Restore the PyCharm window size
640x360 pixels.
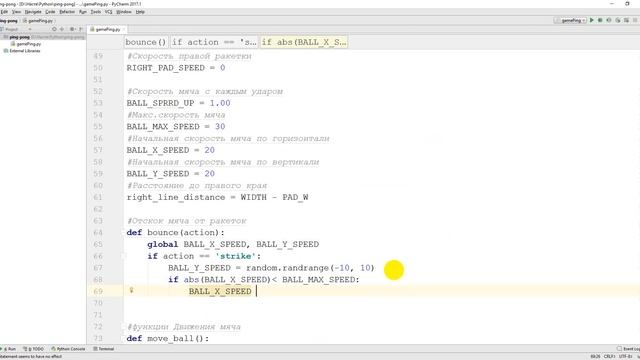[627, 4]
